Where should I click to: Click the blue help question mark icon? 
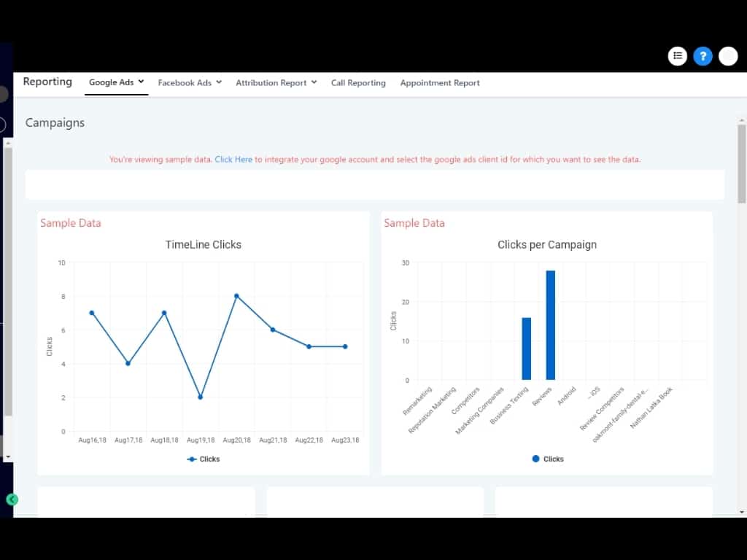(x=703, y=56)
